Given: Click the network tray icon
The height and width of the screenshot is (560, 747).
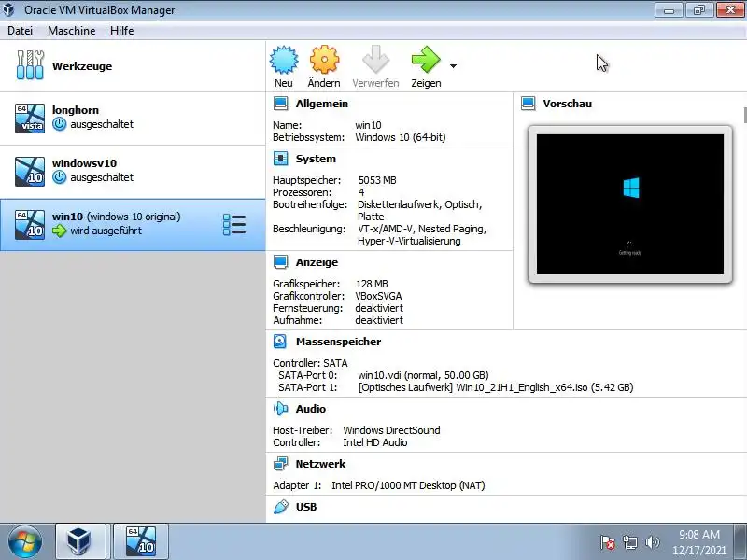Looking at the screenshot, I should pyautogui.click(x=629, y=542).
